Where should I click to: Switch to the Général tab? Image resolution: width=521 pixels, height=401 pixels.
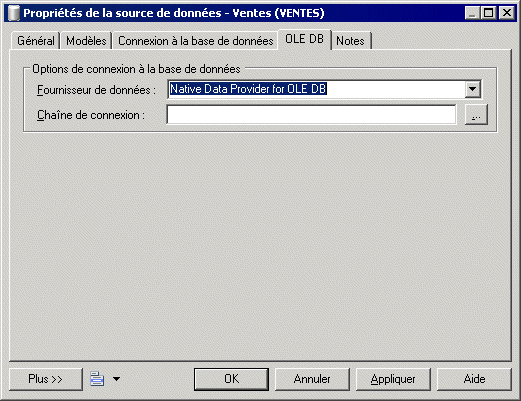click(x=36, y=41)
